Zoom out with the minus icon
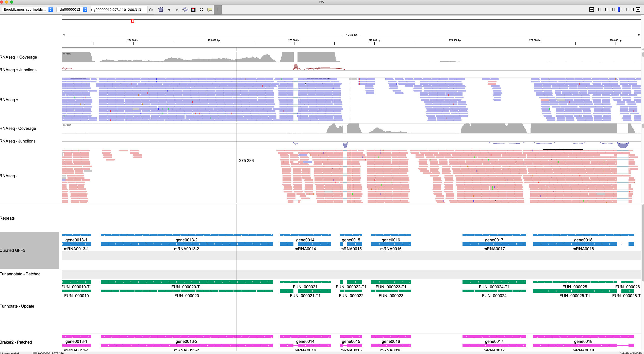Image resolution: width=644 pixels, height=354 pixels. 591,10
